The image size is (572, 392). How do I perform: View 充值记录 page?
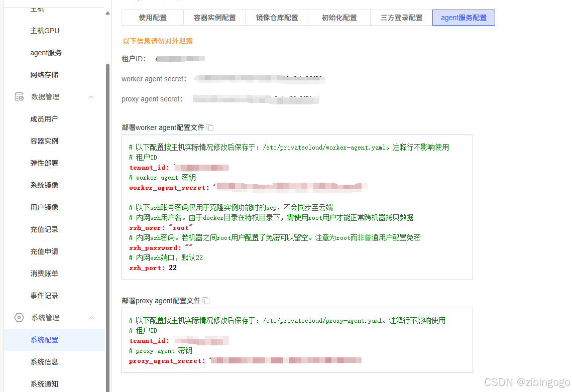(x=44, y=229)
